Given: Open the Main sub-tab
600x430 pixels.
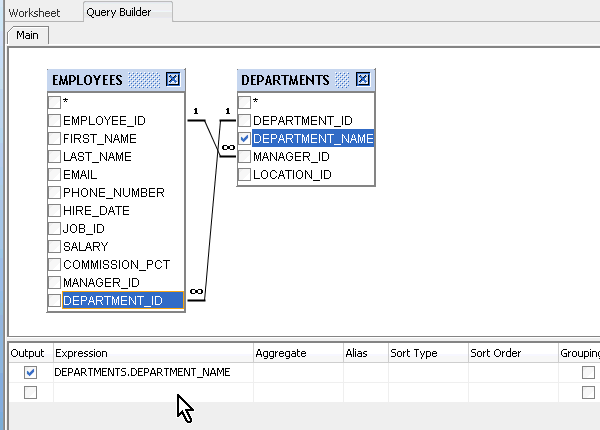Looking at the screenshot, I should tap(28, 35).
